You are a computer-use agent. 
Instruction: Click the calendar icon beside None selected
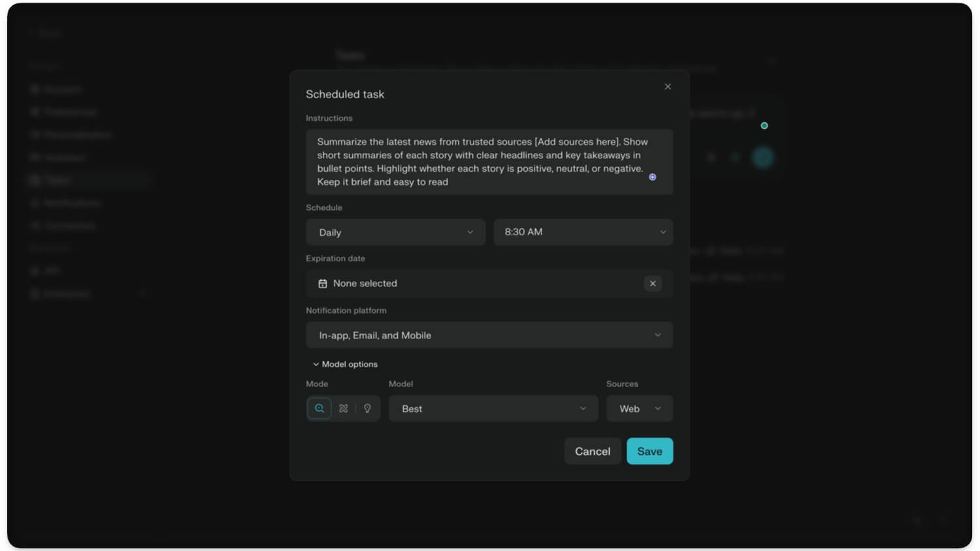(x=323, y=284)
